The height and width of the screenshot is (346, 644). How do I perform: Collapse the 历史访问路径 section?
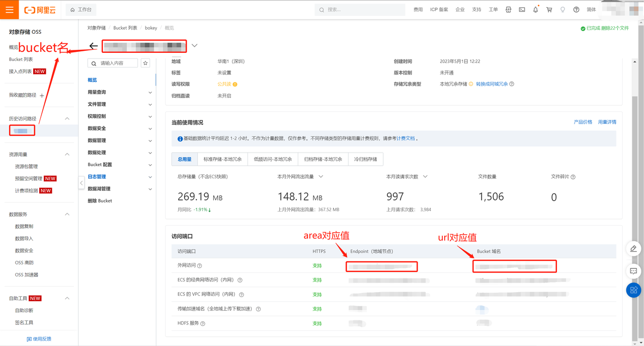point(67,119)
